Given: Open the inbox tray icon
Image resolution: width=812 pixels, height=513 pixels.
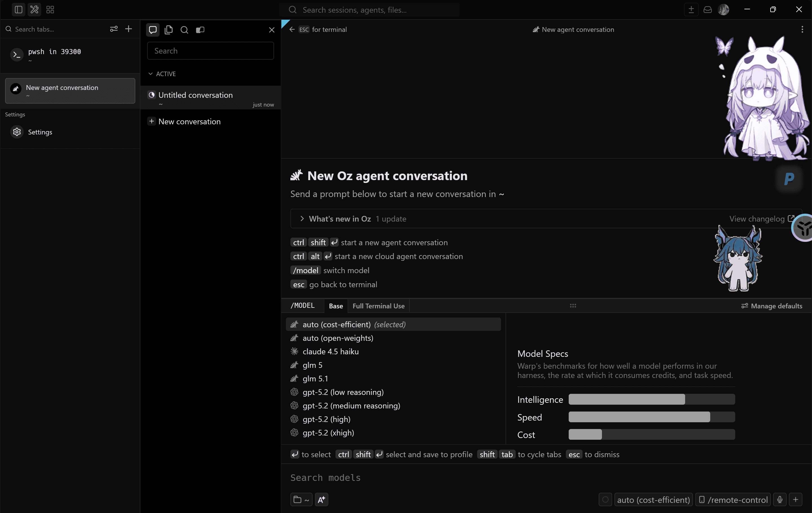Looking at the screenshot, I should coord(707,9).
